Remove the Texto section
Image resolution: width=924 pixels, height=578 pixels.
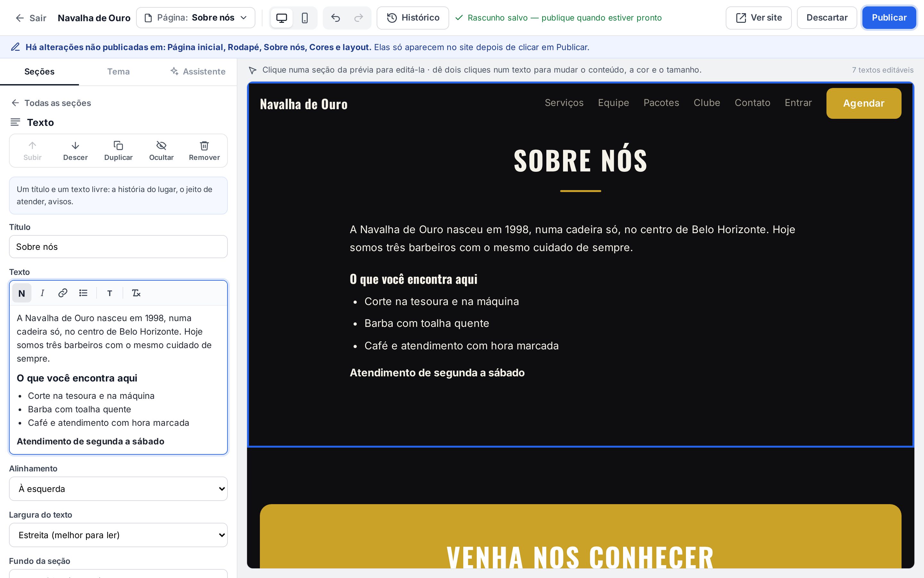(x=204, y=151)
